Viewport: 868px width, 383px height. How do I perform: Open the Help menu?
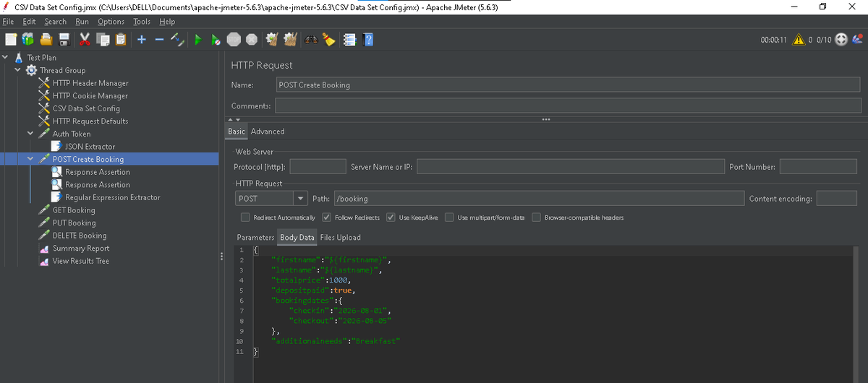(167, 22)
